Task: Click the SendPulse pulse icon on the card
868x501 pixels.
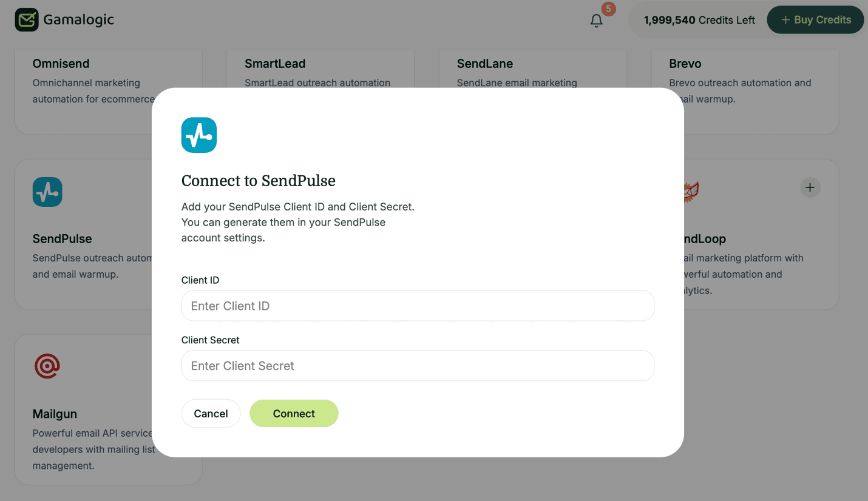Action: pyautogui.click(x=47, y=192)
